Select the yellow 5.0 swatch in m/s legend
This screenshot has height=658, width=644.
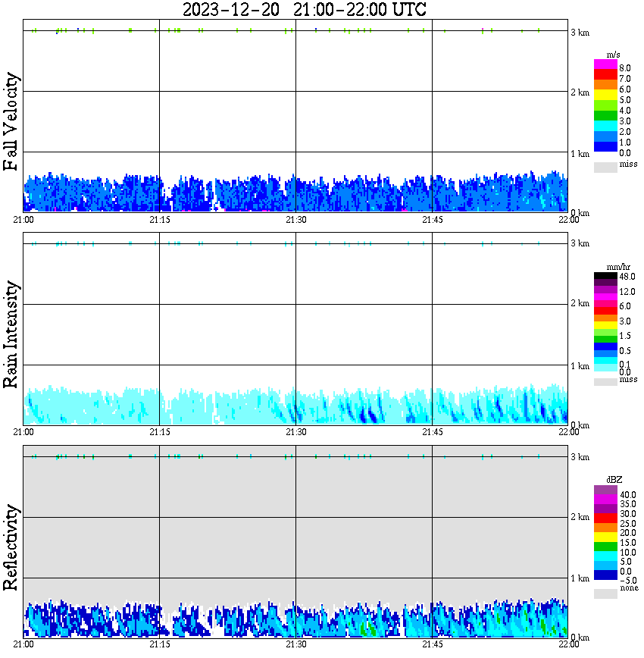pyautogui.click(x=606, y=95)
